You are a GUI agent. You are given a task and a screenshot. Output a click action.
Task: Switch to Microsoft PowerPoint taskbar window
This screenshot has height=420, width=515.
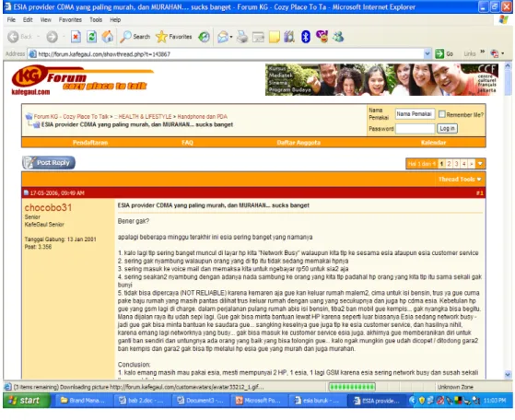tap(258, 401)
